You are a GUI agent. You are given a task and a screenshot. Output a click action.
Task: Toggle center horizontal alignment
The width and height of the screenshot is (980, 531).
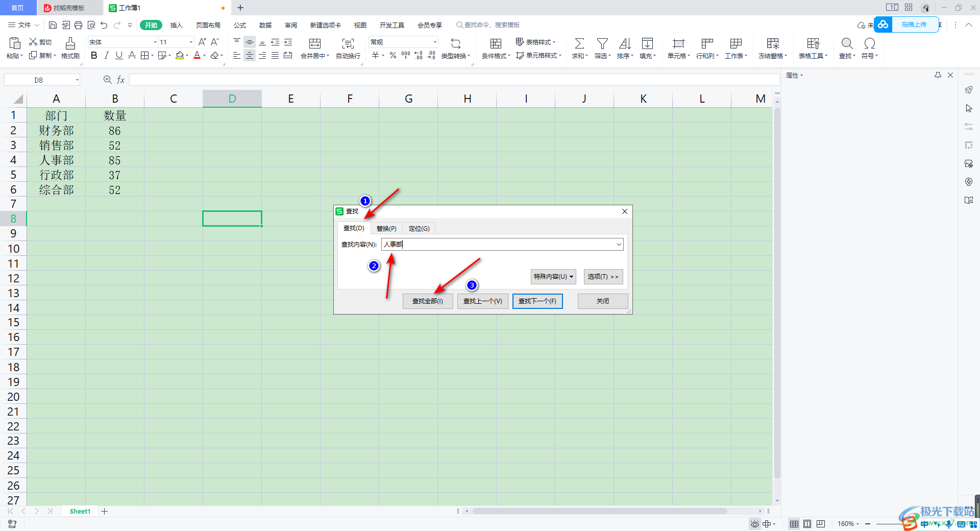[x=250, y=55]
